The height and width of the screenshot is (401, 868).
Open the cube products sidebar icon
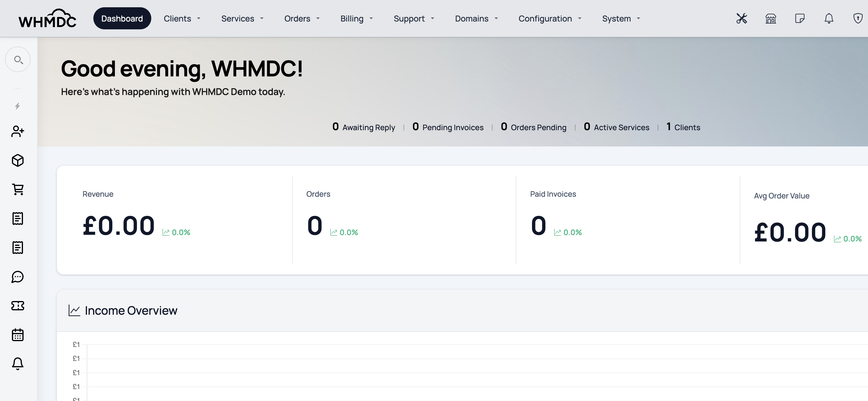[x=17, y=161]
